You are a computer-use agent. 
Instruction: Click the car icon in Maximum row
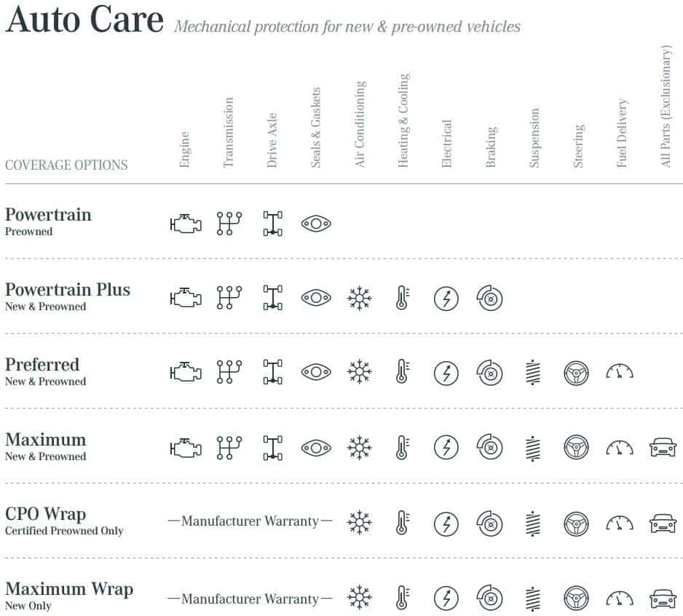pos(663,447)
